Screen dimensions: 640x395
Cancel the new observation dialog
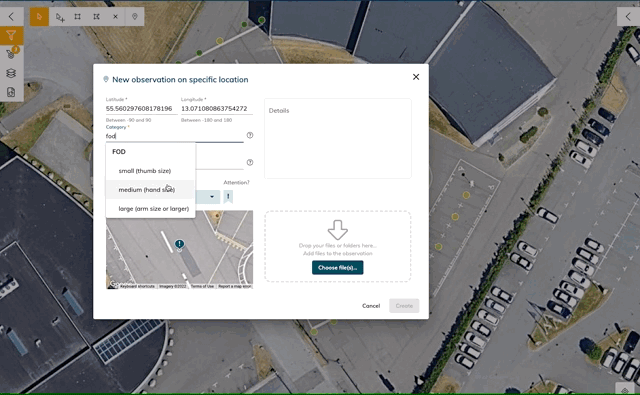(371, 306)
